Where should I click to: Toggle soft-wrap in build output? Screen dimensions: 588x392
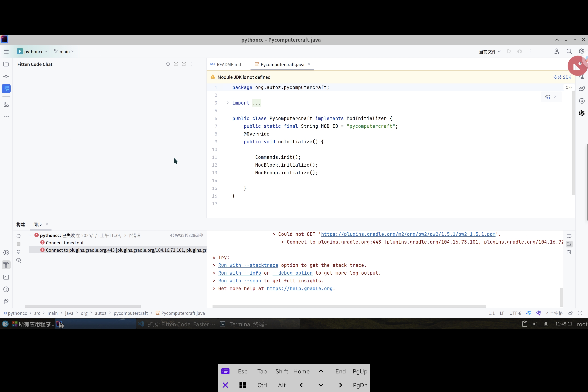point(569,236)
